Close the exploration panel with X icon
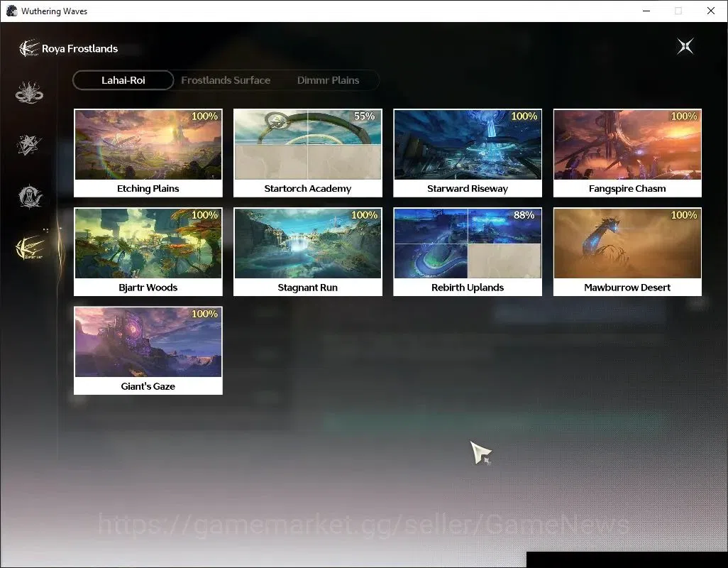This screenshot has width=728, height=568. click(x=685, y=46)
